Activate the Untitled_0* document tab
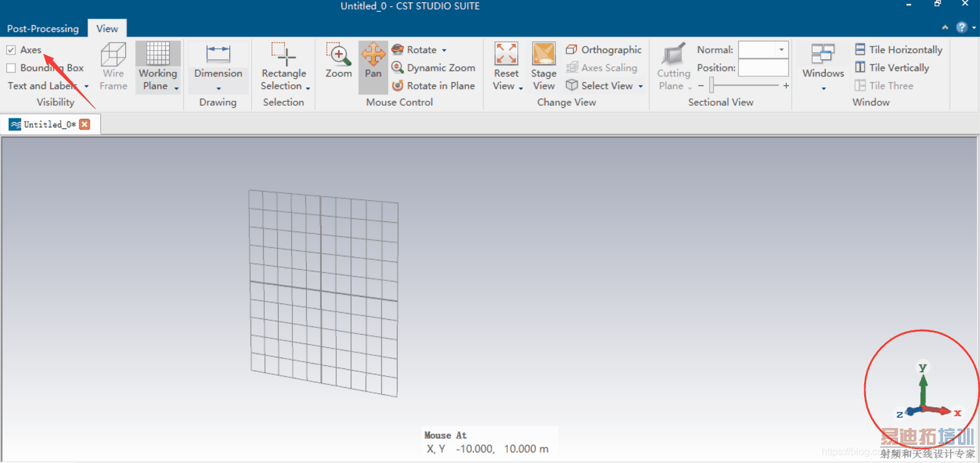 pos(50,125)
